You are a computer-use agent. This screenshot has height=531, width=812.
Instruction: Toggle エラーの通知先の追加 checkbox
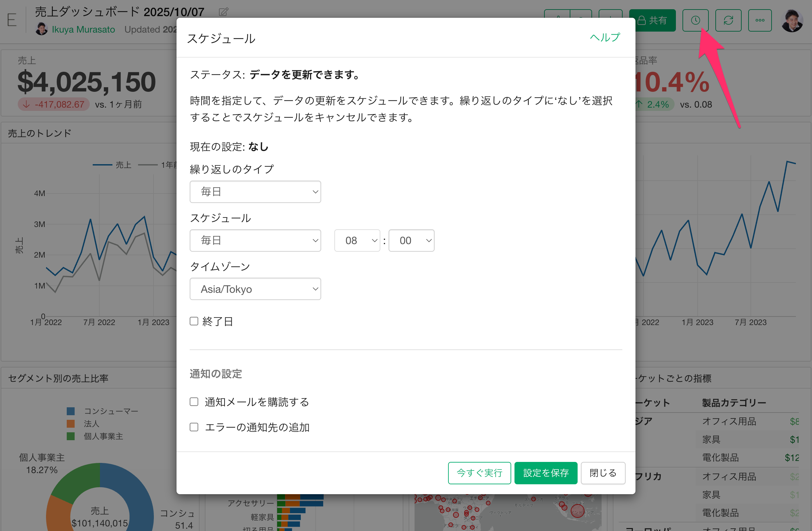tap(194, 427)
